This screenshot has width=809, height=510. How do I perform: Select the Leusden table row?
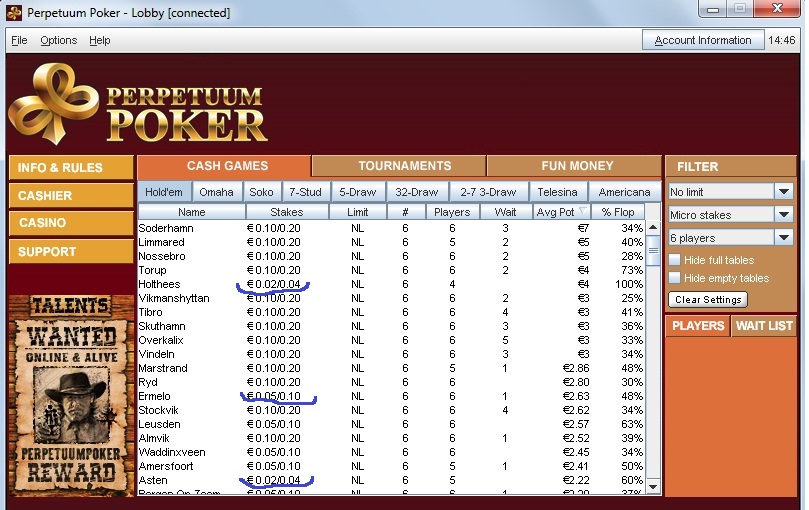(x=391, y=424)
